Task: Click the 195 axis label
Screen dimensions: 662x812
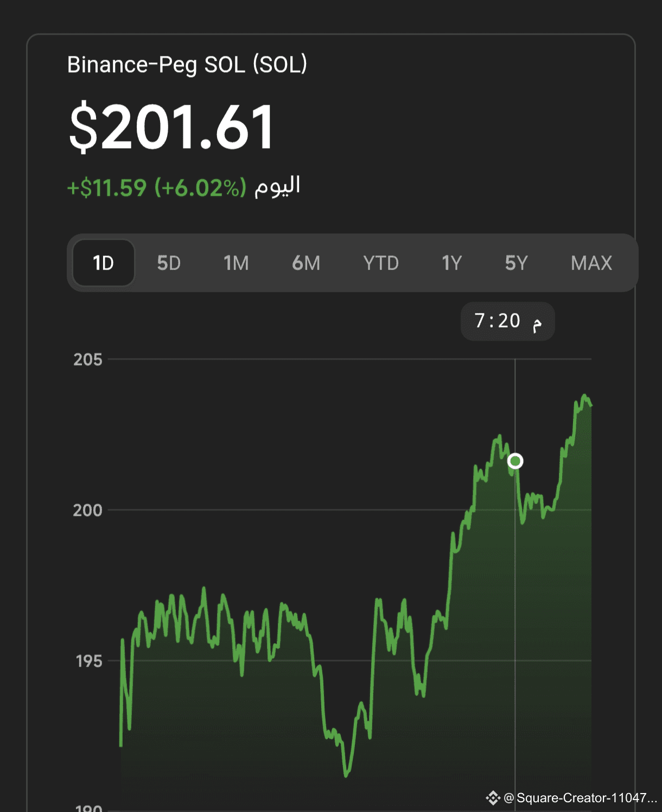Action: pos(89,661)
